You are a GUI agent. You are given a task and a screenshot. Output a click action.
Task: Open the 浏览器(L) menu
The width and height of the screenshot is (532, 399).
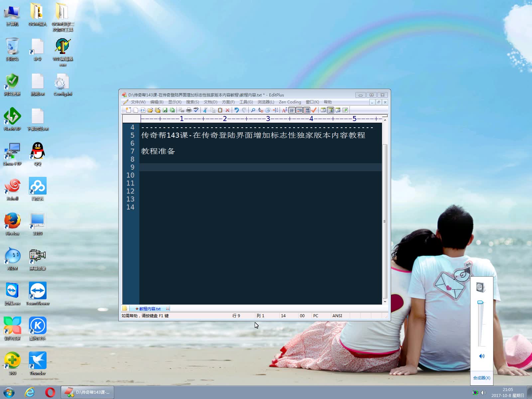click(266, 102)
